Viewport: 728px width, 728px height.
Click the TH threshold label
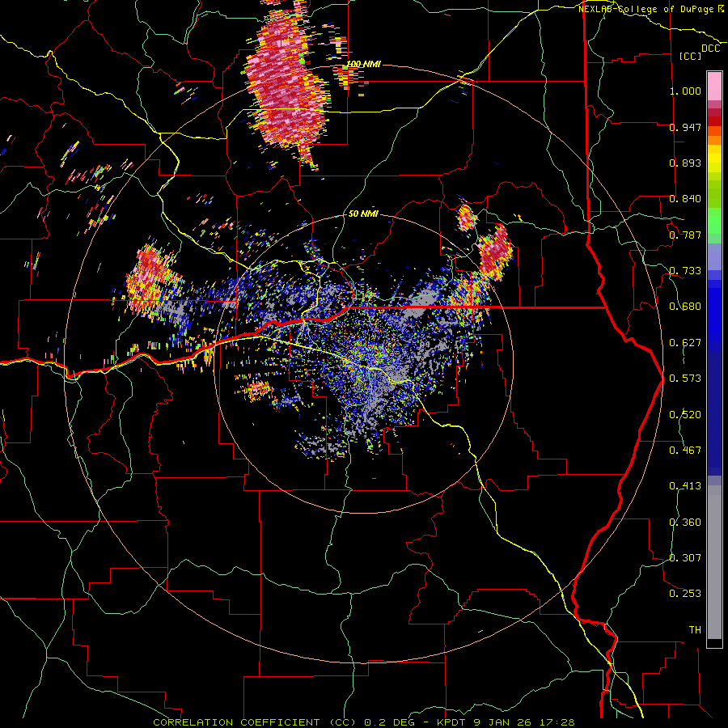pos(695,630)
